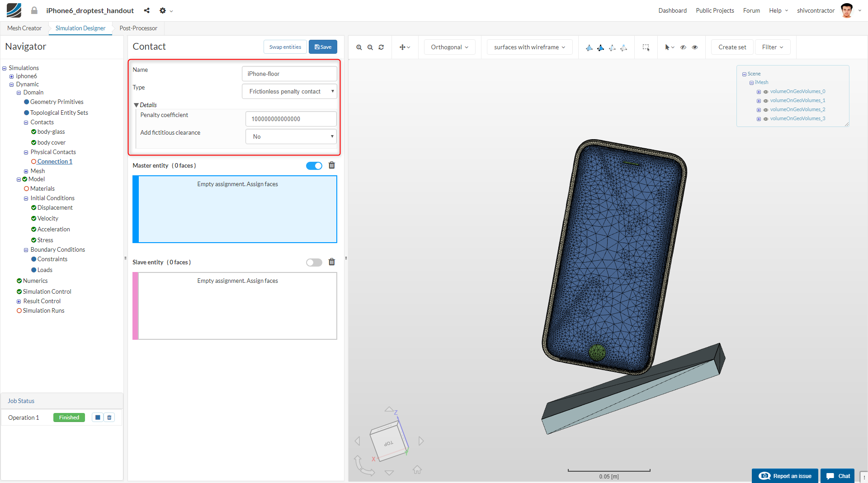Screen dimensions: 868x483
Task: Open the surfaces with wireframe dropdown
Action: 529,47
